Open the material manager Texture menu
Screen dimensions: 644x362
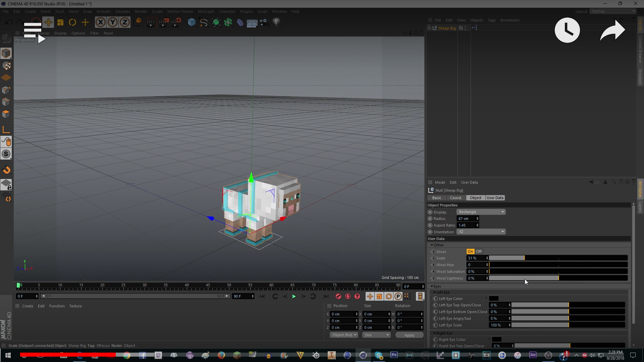(75, 306)
